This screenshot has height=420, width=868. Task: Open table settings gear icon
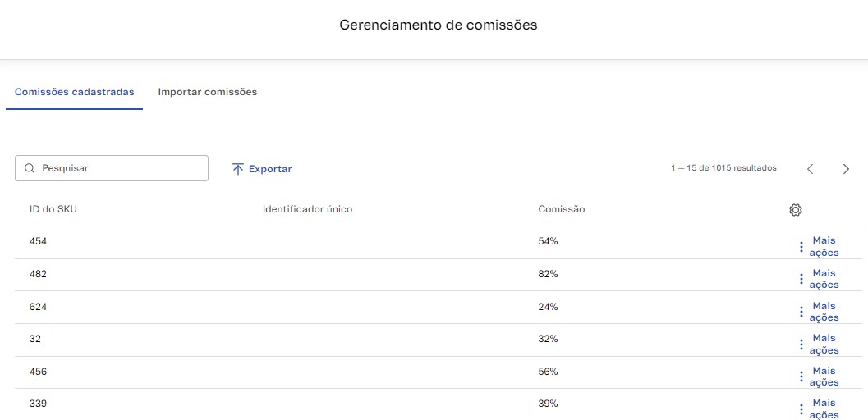tap(796, 210)
